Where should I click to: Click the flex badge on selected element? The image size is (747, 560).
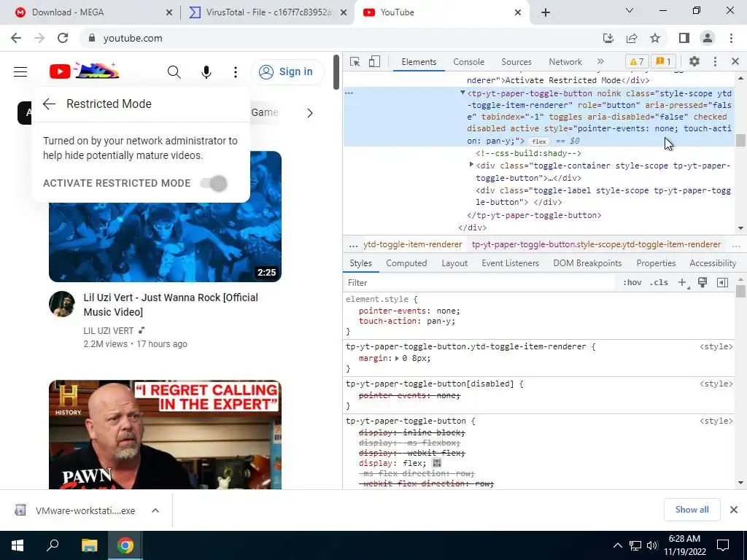click(539, 141)
